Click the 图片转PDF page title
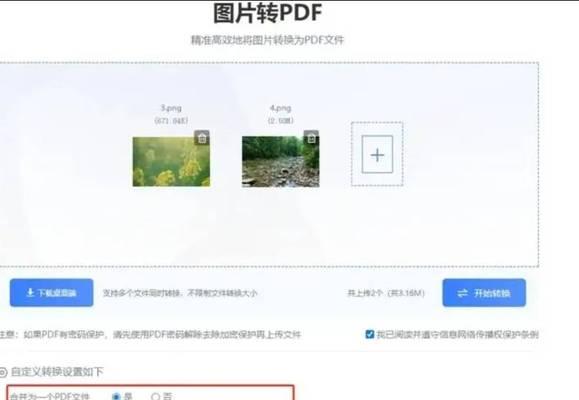Image resolution: width=579 pixels, height=400 pixels. click(x=268, y=13)
